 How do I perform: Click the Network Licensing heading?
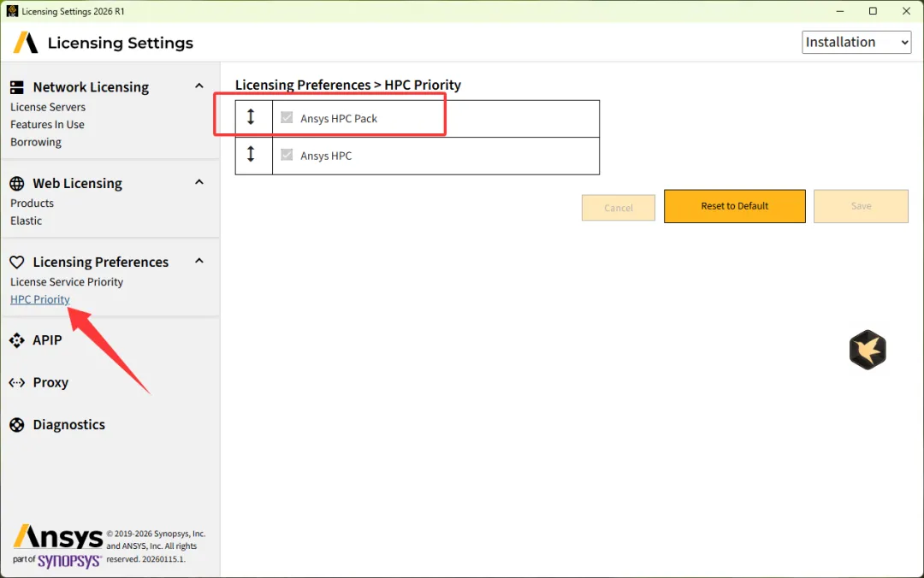(91, 87)
